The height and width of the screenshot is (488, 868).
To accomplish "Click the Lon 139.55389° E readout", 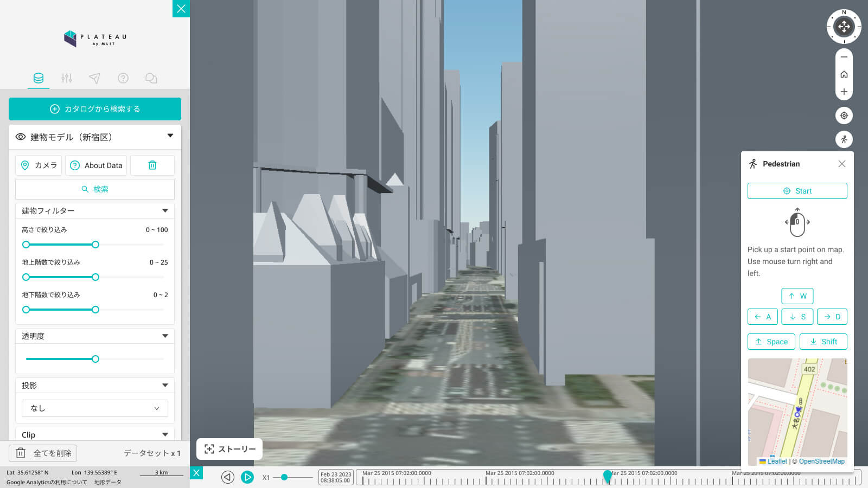I will tap(94, 472).
